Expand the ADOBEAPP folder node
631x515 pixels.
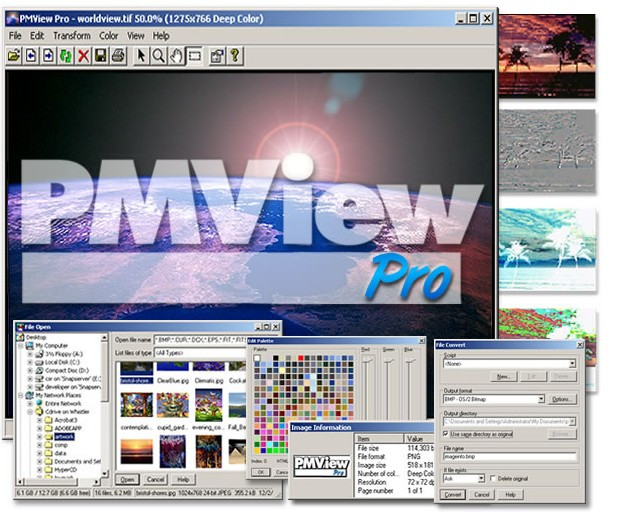(x=39, y=428)
